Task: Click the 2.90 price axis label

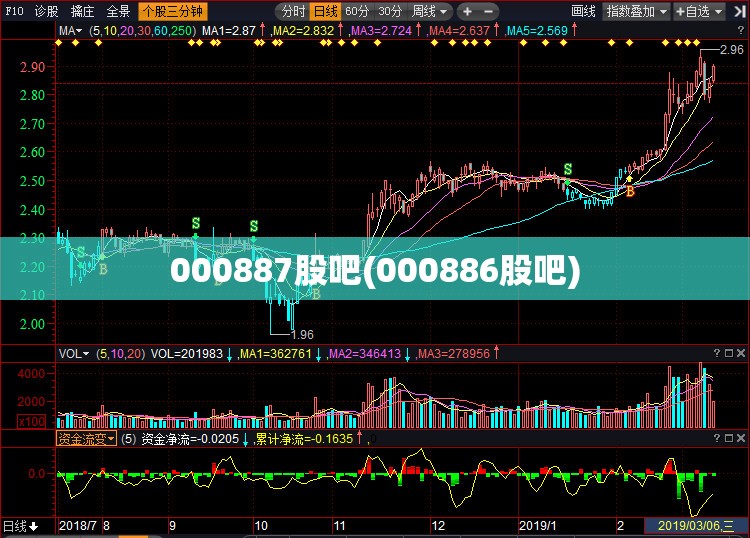Action: pyautogui.click(x=33, y=67)
